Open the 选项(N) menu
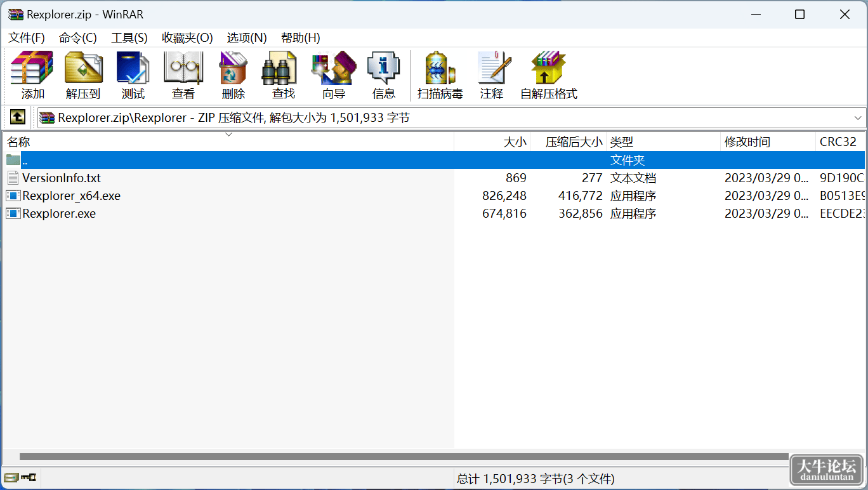The width and height of the screenshot is (868, 490). click(x=247, y=38)
